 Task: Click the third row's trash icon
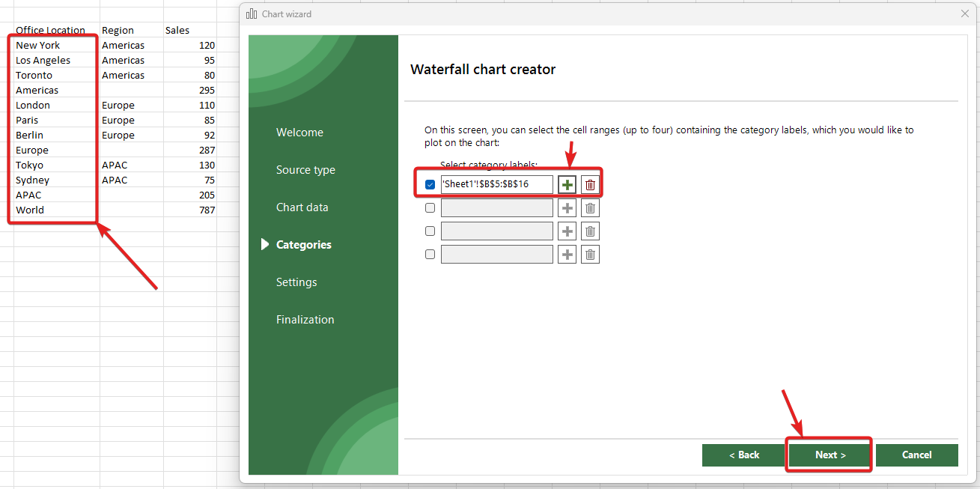coord(590,231)
